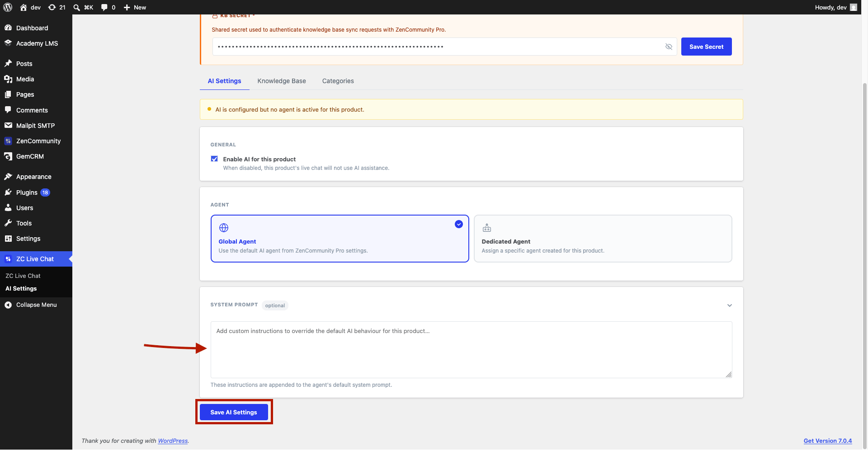Viewport: 868px width, 460px height.
Task: Open the Dashboard menu icon
Action: pos(8,28)
